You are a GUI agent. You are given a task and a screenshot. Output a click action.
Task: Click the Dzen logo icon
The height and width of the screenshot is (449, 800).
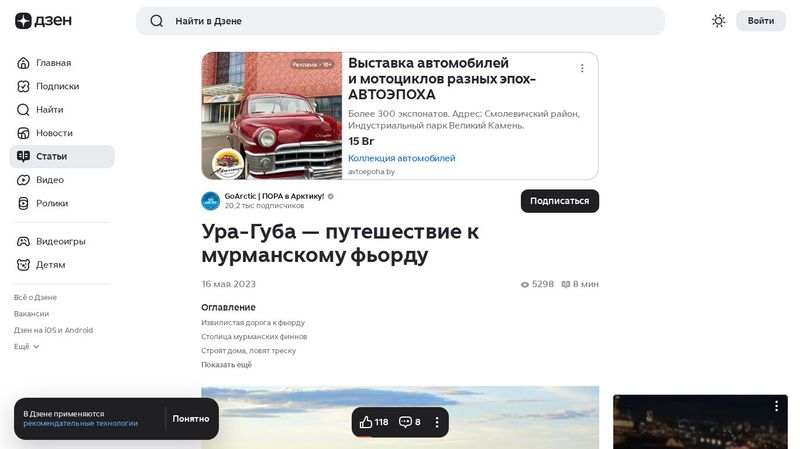[23, 21]
